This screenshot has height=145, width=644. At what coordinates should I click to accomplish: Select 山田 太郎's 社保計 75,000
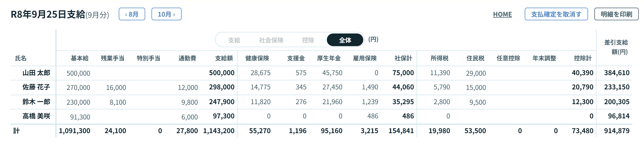click(403, 73)
